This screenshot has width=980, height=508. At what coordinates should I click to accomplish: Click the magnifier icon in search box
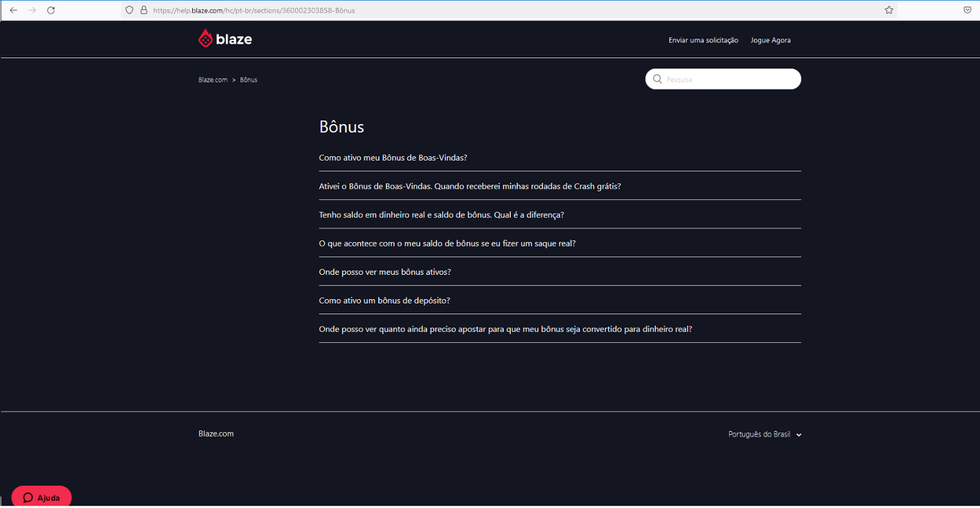(657, 80)
